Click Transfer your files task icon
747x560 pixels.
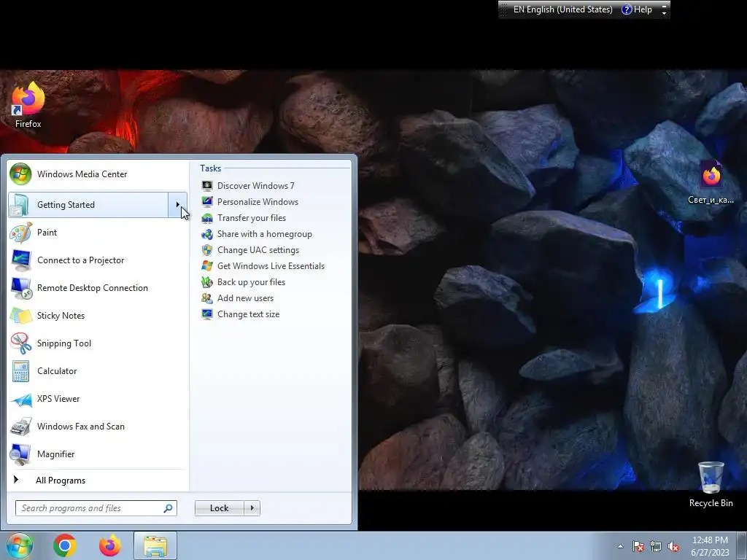point(206,218)
